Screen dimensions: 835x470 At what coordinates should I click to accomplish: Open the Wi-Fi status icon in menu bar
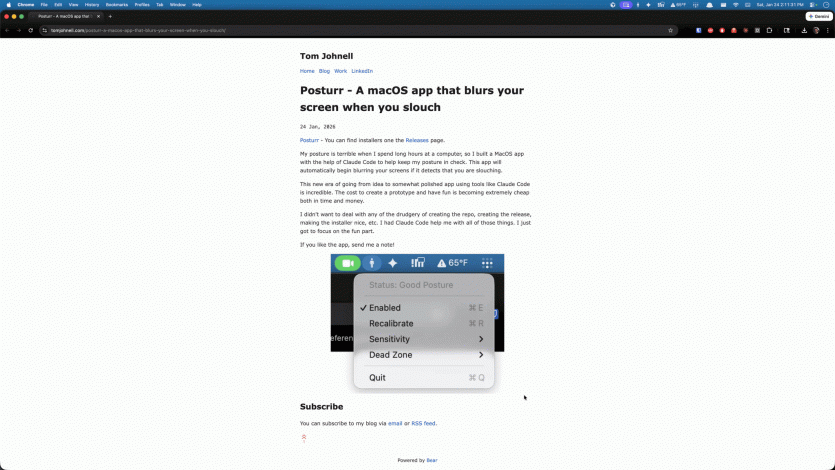point(735,5)
